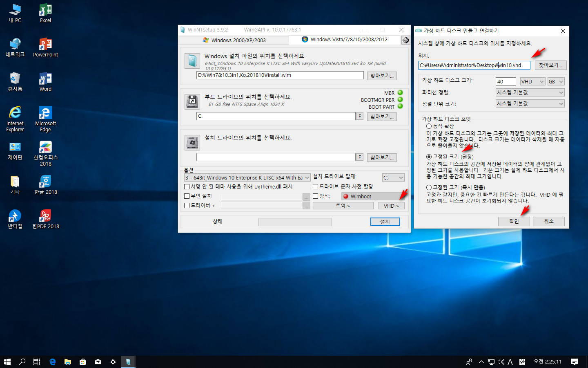This screenshot has height=368, width=588.
Task: Click the boot drive floppy icon
Action: click(192, 101)
